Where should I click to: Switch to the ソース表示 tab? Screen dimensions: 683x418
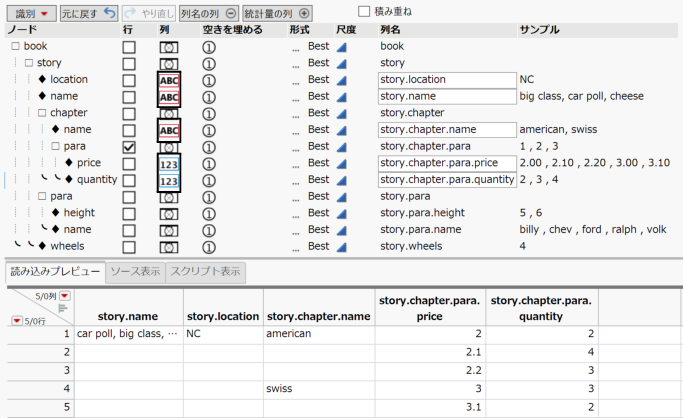[135, 271]
